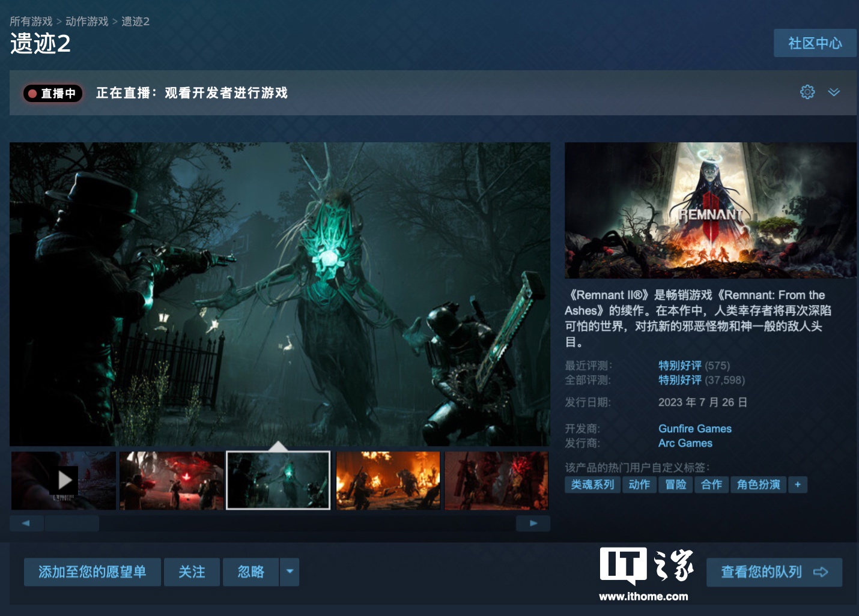Go to 所有游戏 breadcrumb

31,22
